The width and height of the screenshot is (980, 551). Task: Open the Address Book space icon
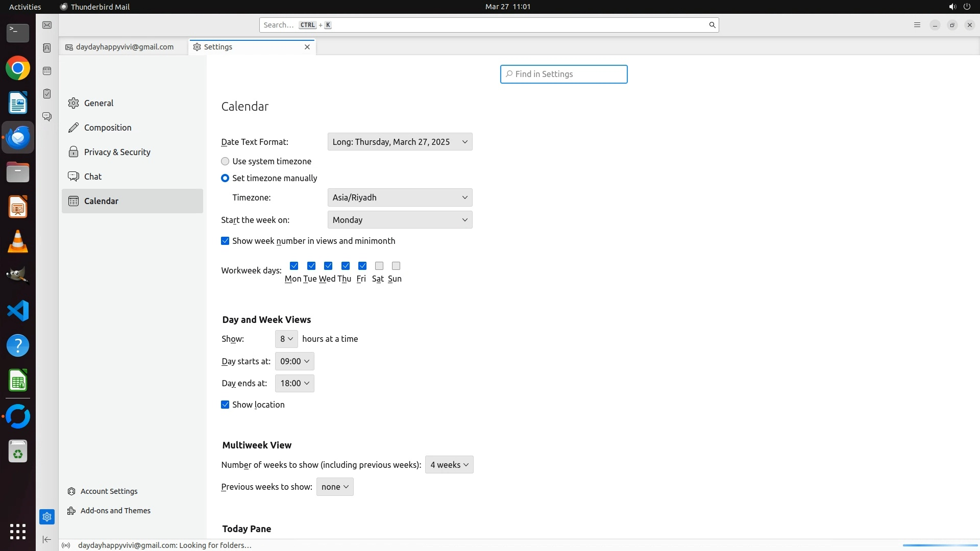(47, 48)
